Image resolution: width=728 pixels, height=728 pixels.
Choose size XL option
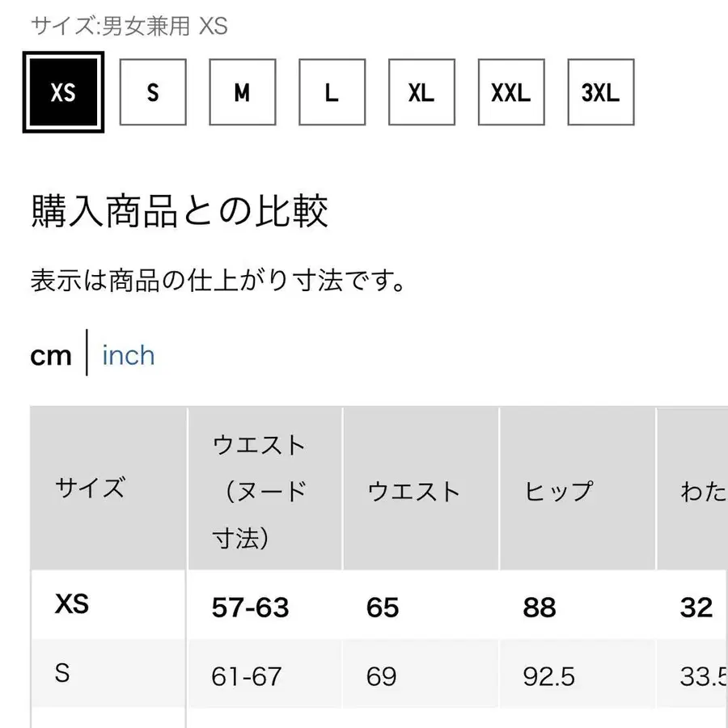click(421, 92)
